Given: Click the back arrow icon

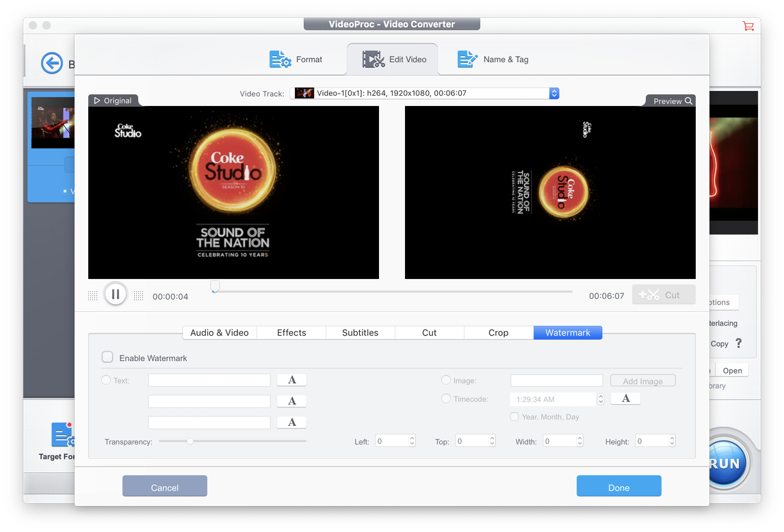Looking at the screenshot, I should click(x=52, y=64).
